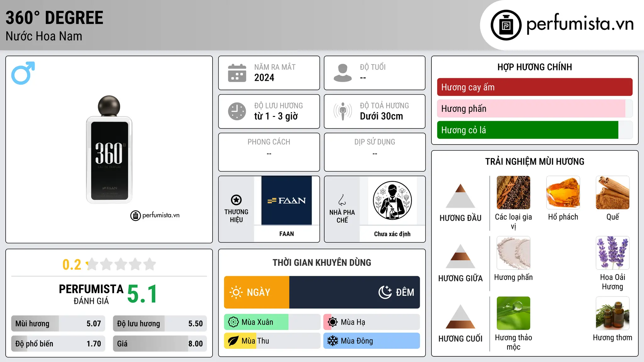Screen dimensions: 644x362
Task: Click the sun icon in Ngày bar
Action: coord(236,292)
